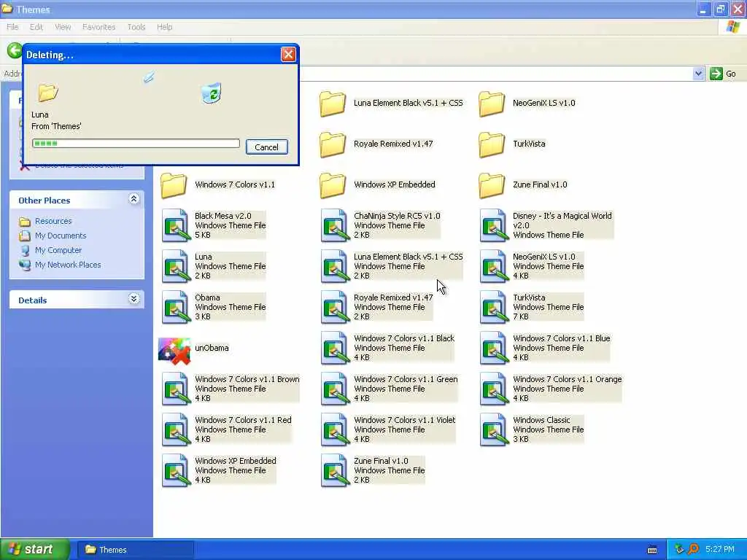Select Windows 7 Colors v1.1 Green theme
This screenshot has height=560, width=747.
click(x=390, y=389)
